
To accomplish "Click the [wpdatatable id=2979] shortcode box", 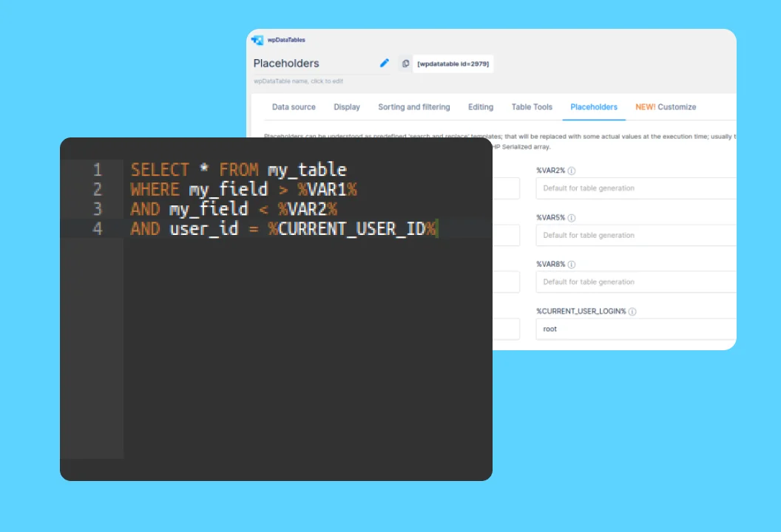I will click(453, 64).
